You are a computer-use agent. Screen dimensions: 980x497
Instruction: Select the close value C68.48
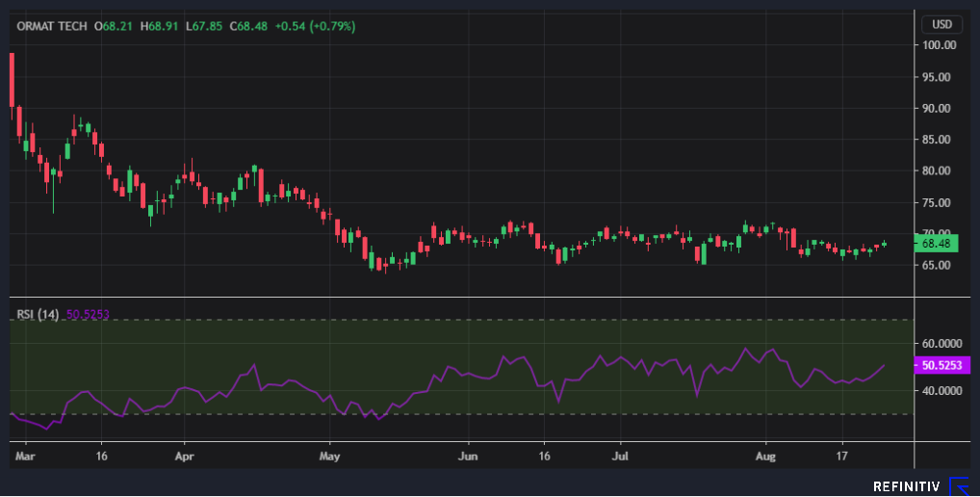coord(248,26)
